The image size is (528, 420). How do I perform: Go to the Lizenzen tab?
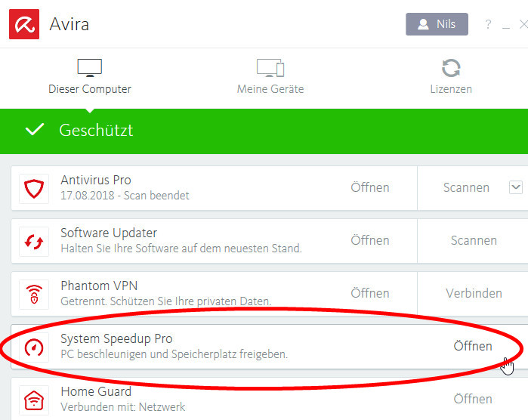click(451, 78)
